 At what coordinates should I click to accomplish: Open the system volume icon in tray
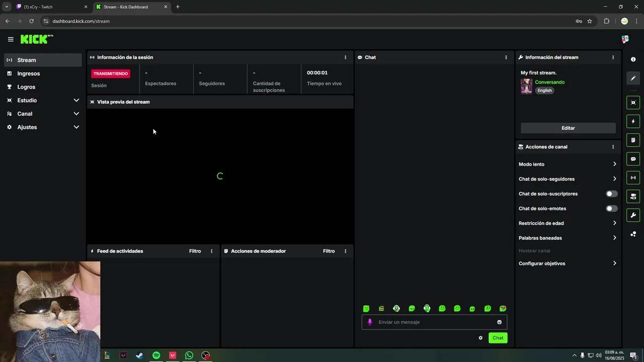tap(598, 355)
